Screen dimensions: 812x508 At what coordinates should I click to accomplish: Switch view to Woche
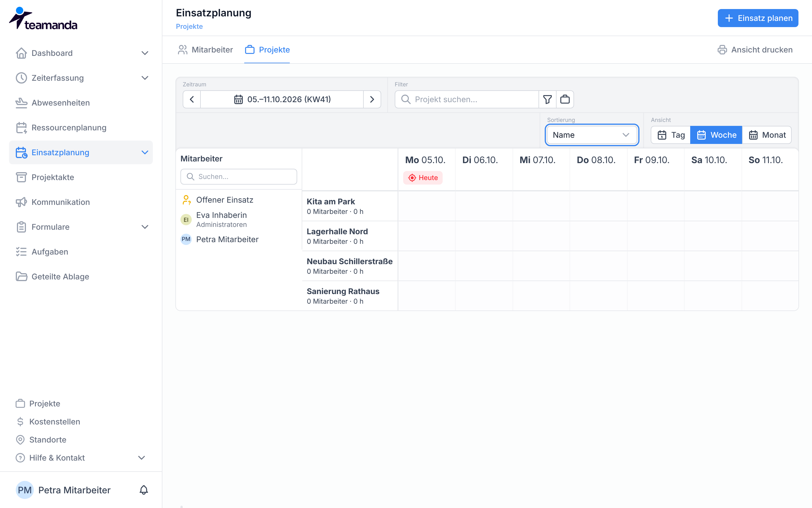(716, 135)
